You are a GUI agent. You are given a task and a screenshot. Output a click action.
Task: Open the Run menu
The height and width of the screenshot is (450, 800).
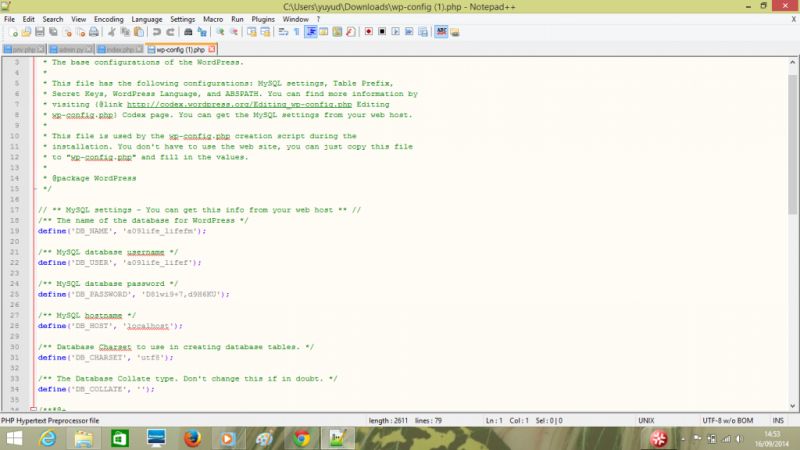point(237,19)
